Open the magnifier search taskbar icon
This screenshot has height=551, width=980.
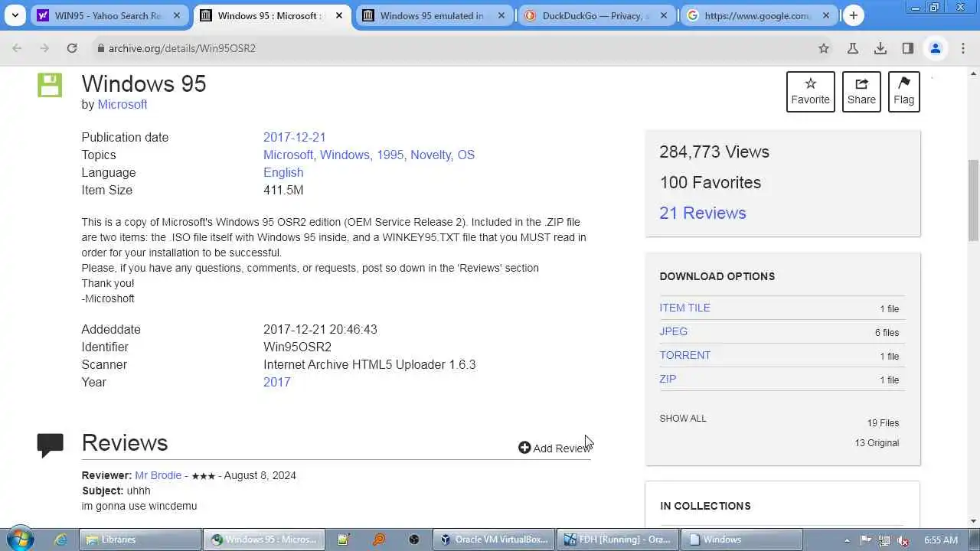pos(379,540)
